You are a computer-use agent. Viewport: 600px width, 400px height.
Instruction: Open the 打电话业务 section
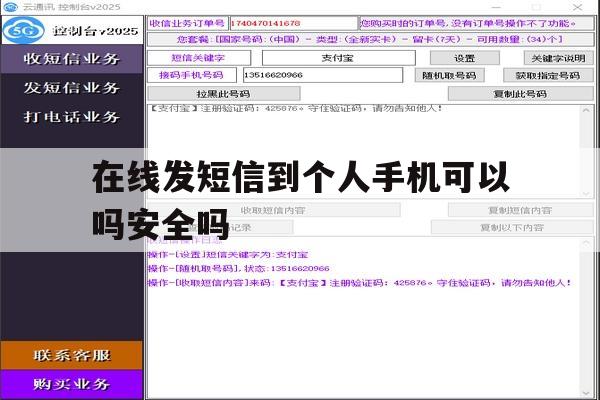pos(72,117)
